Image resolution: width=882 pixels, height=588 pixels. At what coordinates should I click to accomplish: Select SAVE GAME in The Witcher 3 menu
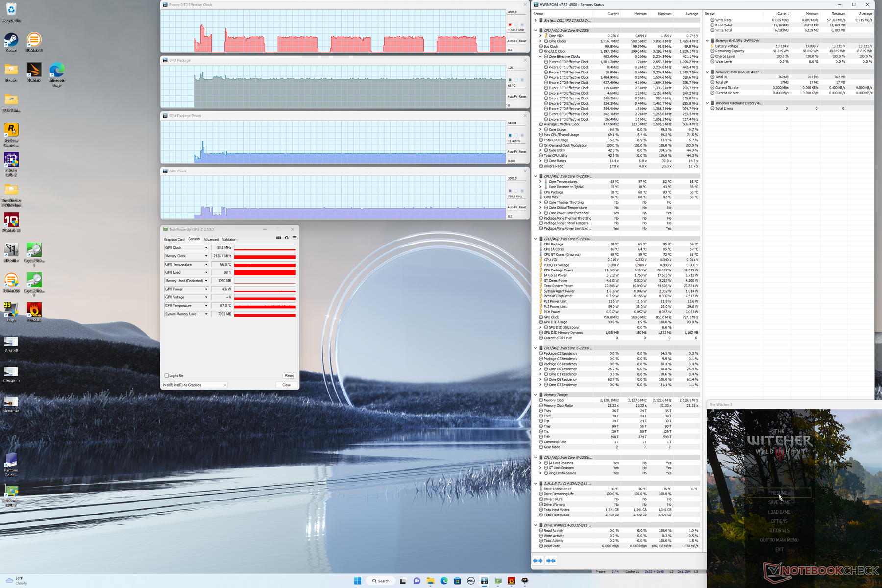tap(779, 503)
